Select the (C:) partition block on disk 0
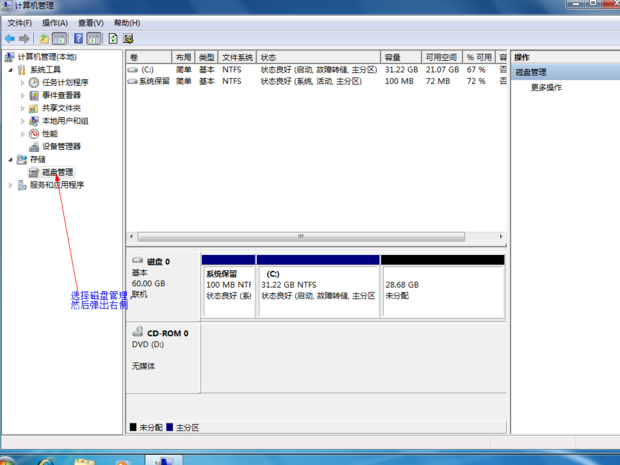Viewport: 620px width, 465px height. (x=318, y=290)
